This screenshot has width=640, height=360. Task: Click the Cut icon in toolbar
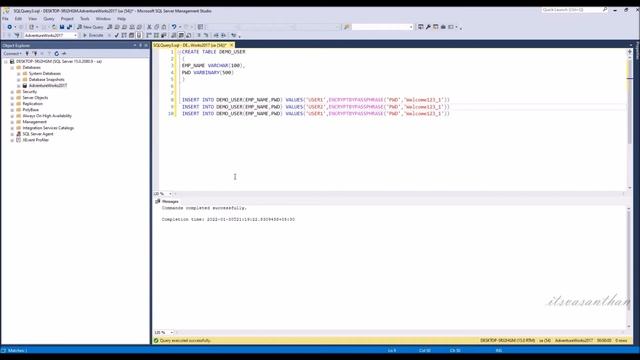(149, 27)
